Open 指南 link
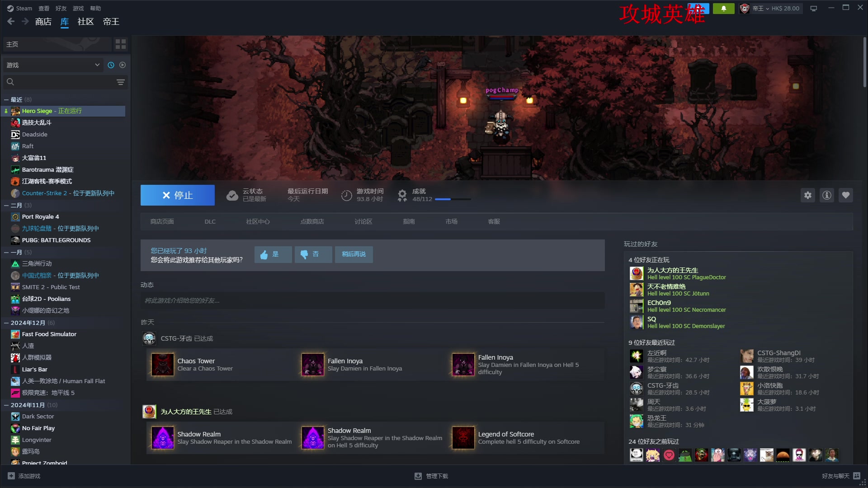The height and width of the screenshot is (488, 868). click(409, 221)
